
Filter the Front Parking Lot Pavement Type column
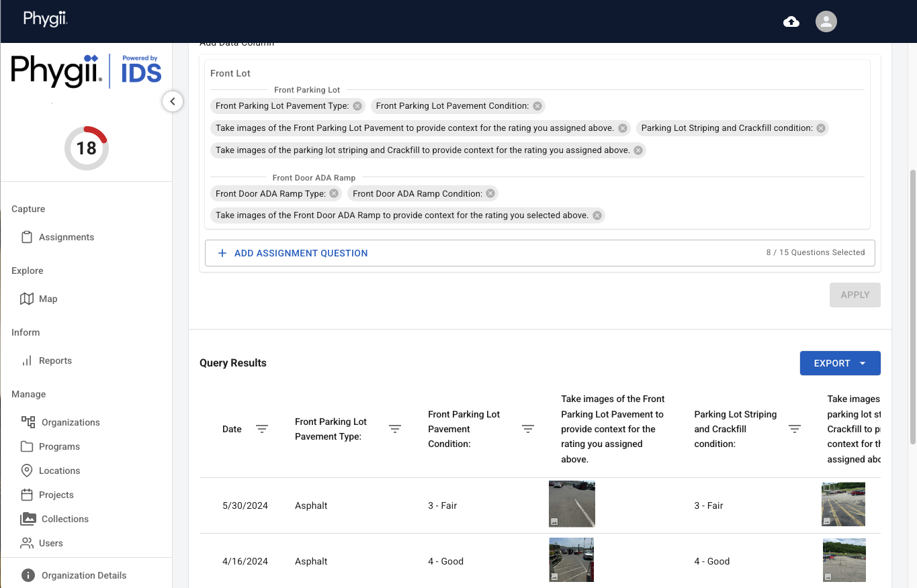(395, 430)
